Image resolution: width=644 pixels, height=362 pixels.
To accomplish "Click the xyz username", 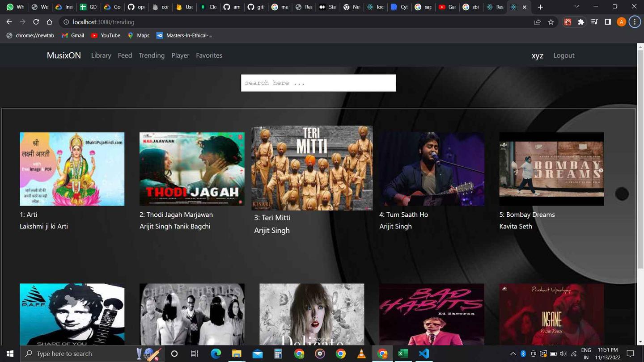I will 538,55.
